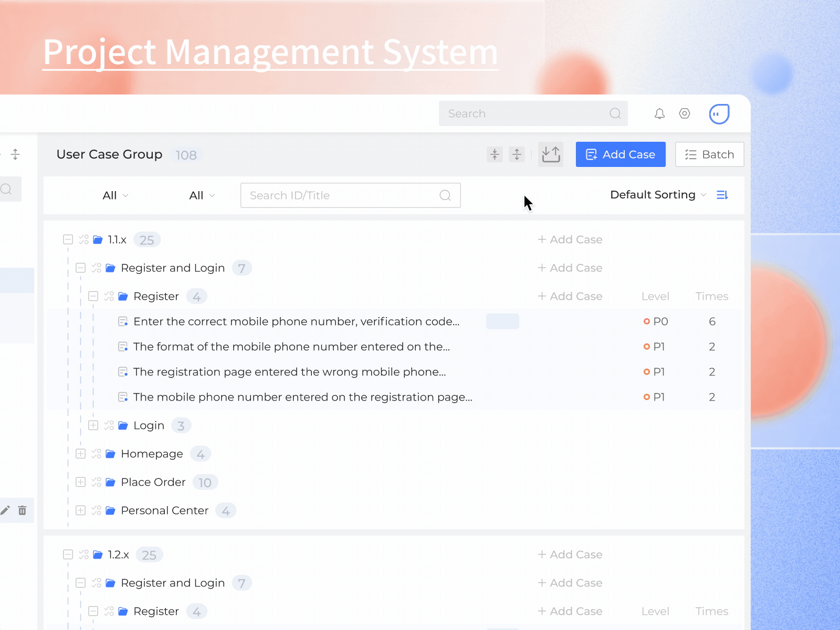Click the Batch button

(x=709, y=154)
